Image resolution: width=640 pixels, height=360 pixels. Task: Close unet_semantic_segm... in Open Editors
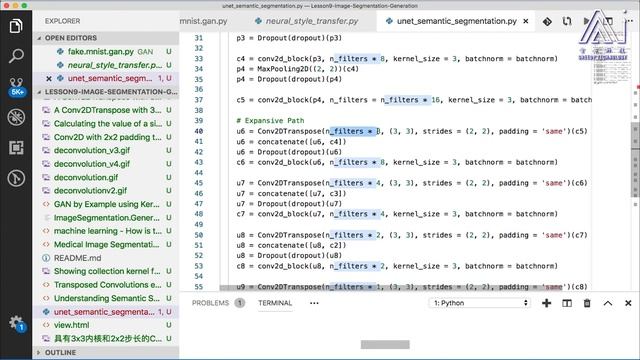(49, 78)
